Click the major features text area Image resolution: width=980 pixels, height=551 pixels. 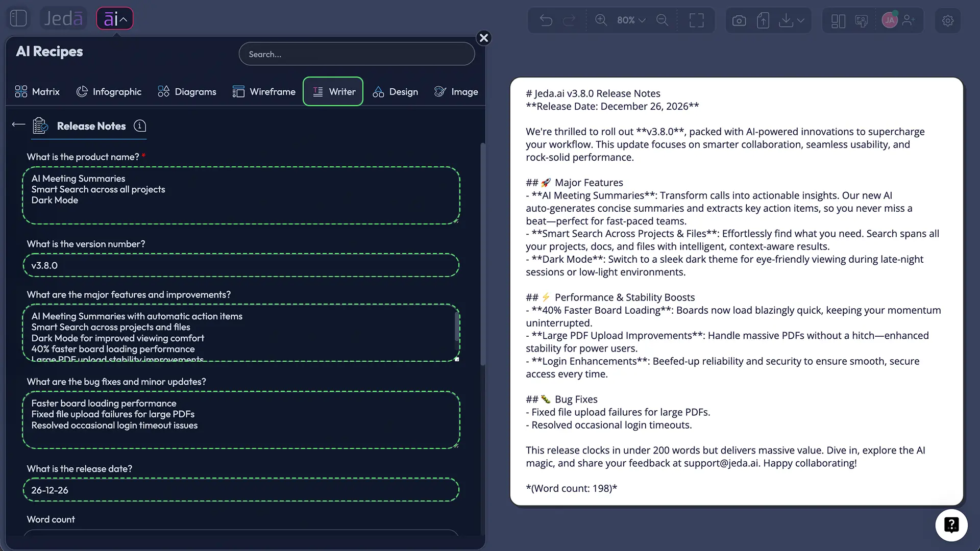pyautogui.click(x=241, y=333)
